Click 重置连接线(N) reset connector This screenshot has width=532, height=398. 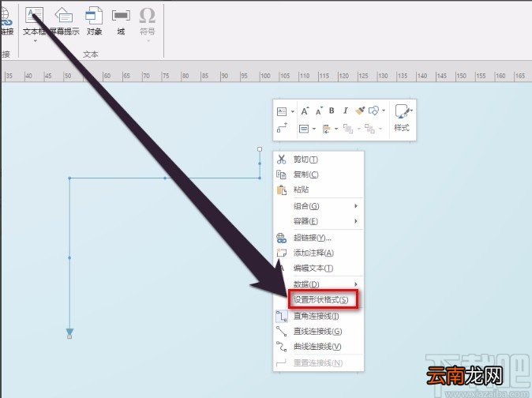319,363
